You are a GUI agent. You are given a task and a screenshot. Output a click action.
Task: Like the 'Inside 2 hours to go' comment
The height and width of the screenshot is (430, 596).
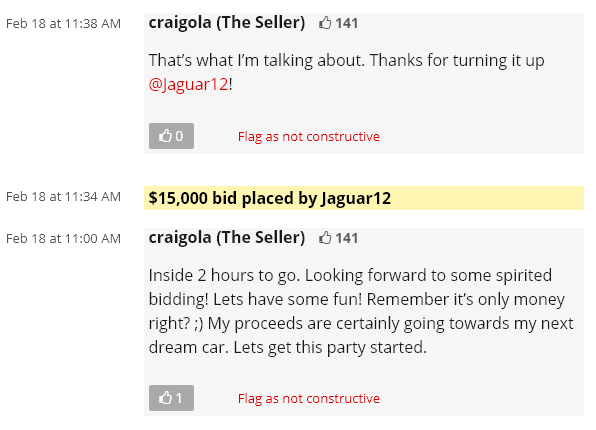(x=171, y=398)
